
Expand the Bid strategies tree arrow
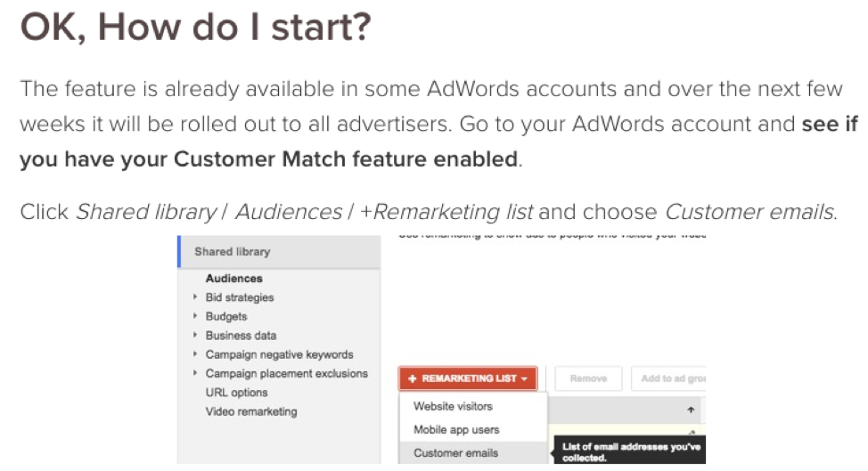(x=194, y=297)
